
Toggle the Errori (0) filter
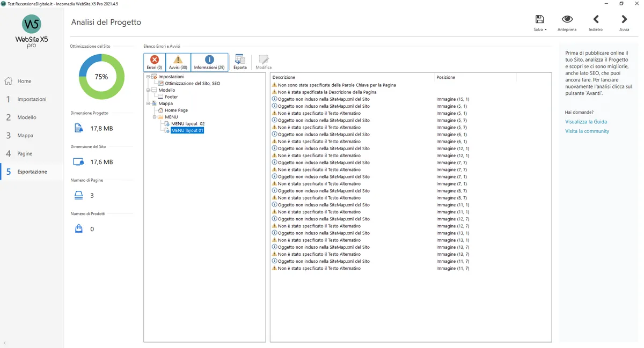pyautogui.click(x=155, y=62)
